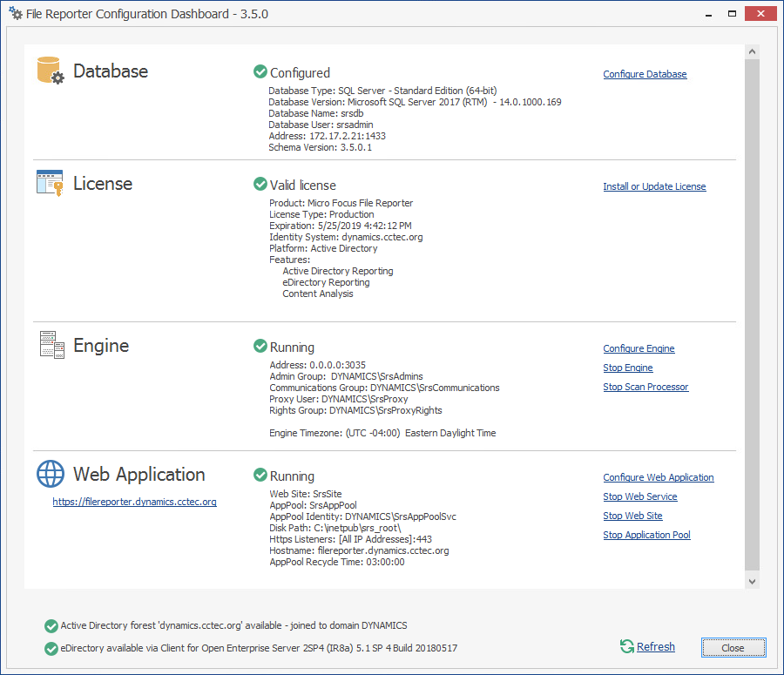Open the filereporter.dynamics.cctec.org URL
Screen dimensions: 784x675
pos(134,502)
